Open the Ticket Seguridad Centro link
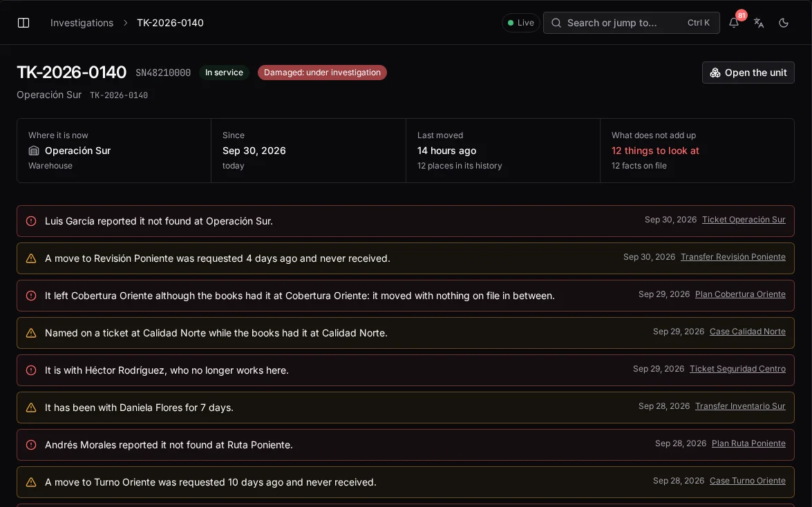 pos(737,369)
